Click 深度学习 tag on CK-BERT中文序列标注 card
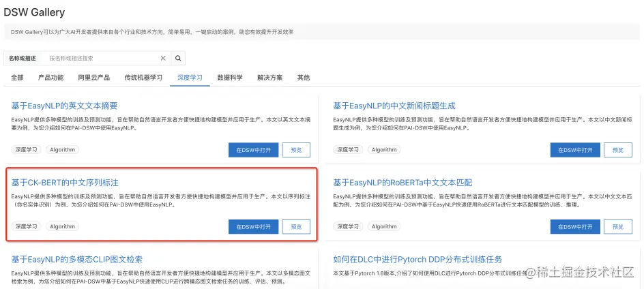The height and width of the screenshot is (289, 644). pos(27,226)
